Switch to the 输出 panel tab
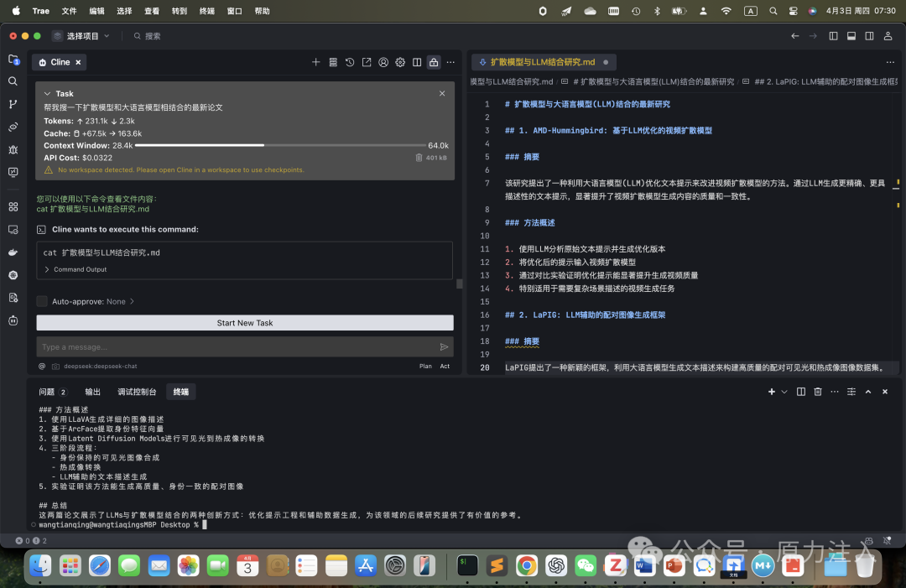The image size is (906, 588). coord(93,392)
